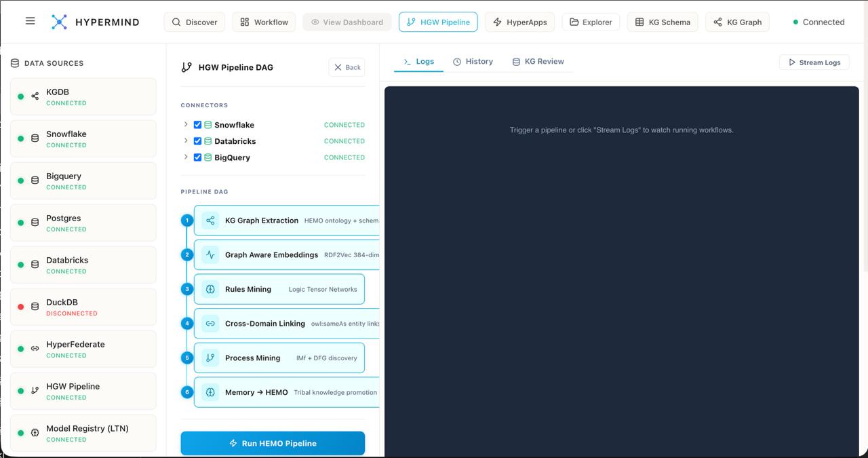
Task: Click the Model Registry brain icon
Action: pyautogui.click(x=35, y=433)
